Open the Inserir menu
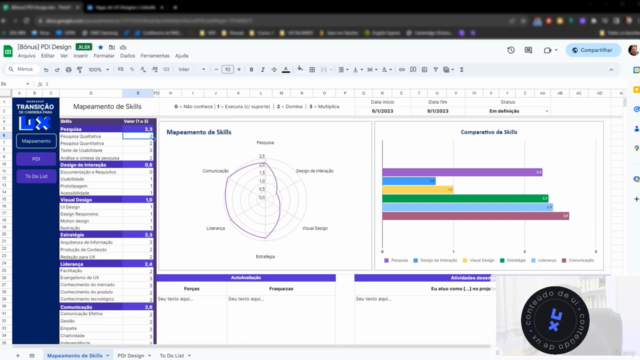The width and height of the screenshot is (640, 360). [80, 56]
